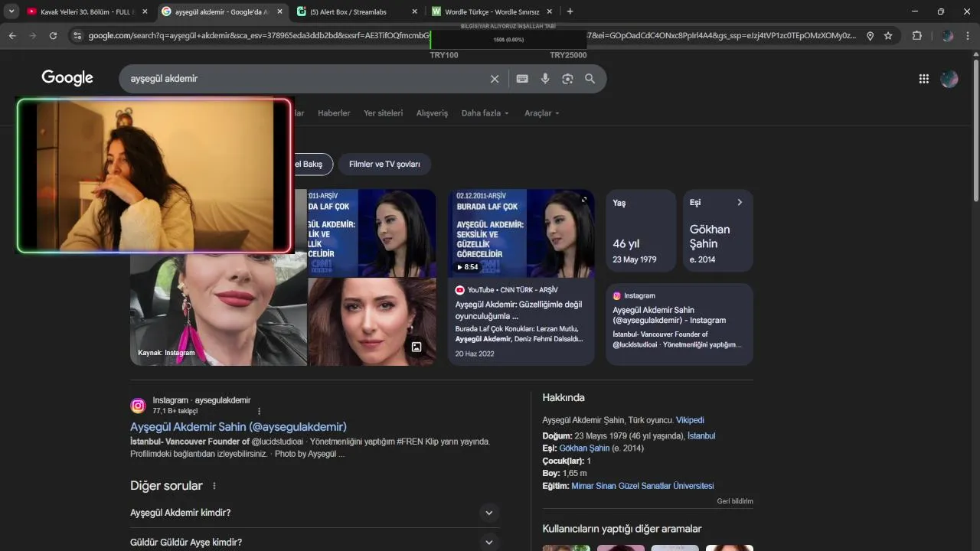Viewport: 980px width, 551px height.
Task: Open Diğer sorular three-dot options
Action: tap(214, 486)
